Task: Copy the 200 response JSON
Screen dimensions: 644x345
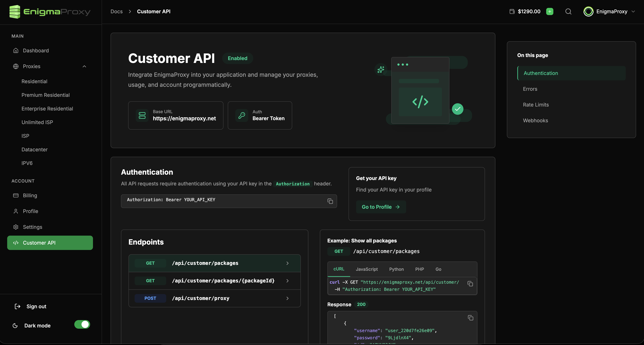Action: (470, 318)
